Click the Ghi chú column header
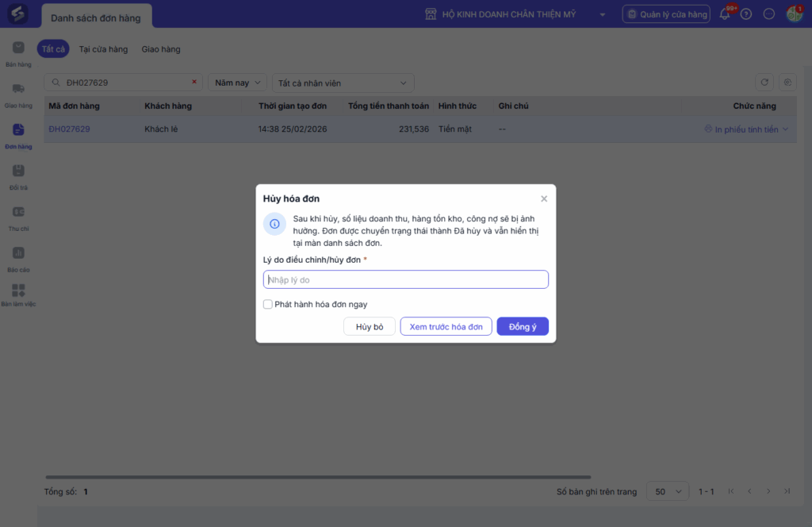The width and height of the screenshot is (812, 527). 513,106
